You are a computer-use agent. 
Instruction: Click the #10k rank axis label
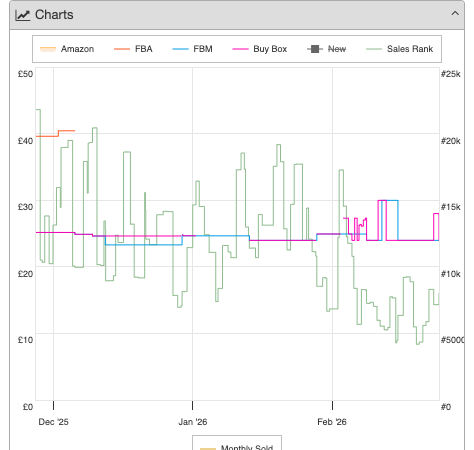click(451, 274)
